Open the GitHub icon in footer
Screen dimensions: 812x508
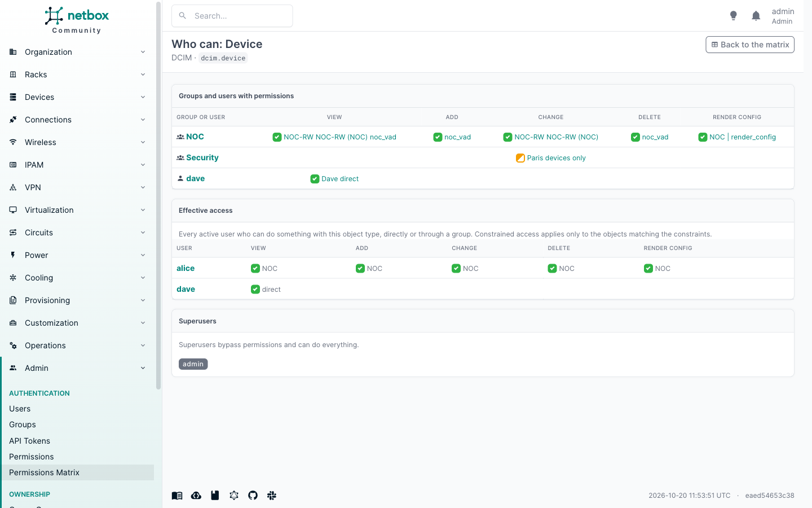click(x=253, y=496)
